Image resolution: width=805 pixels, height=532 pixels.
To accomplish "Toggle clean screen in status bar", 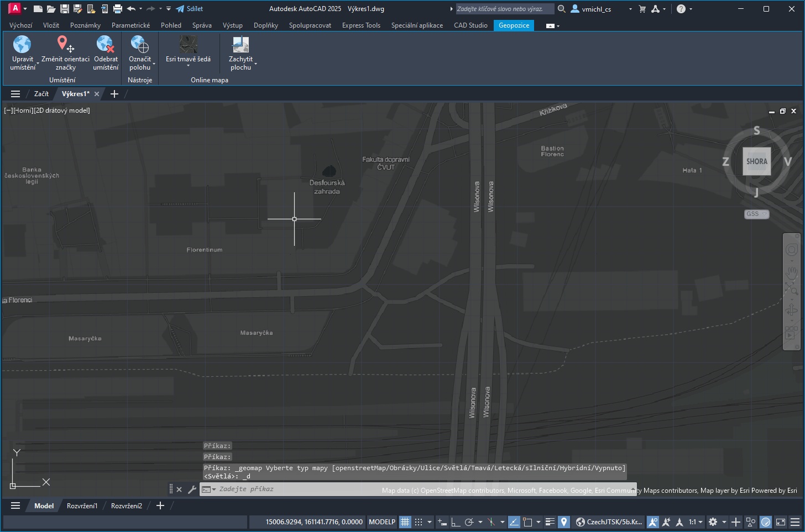I will click(x=780, y=522).
